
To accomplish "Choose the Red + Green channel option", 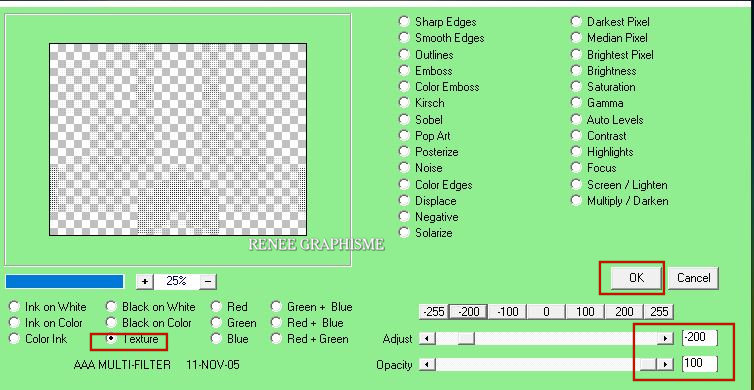I will coord(310,339).
